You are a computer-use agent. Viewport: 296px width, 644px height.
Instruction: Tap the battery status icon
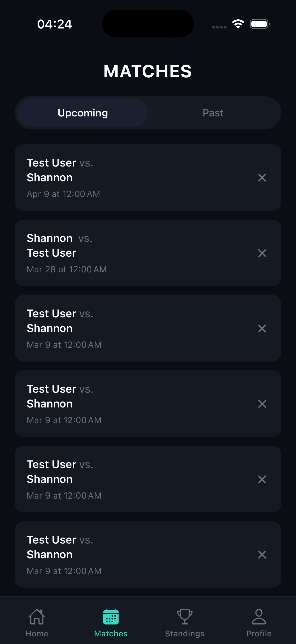click(x=259, y=24)
